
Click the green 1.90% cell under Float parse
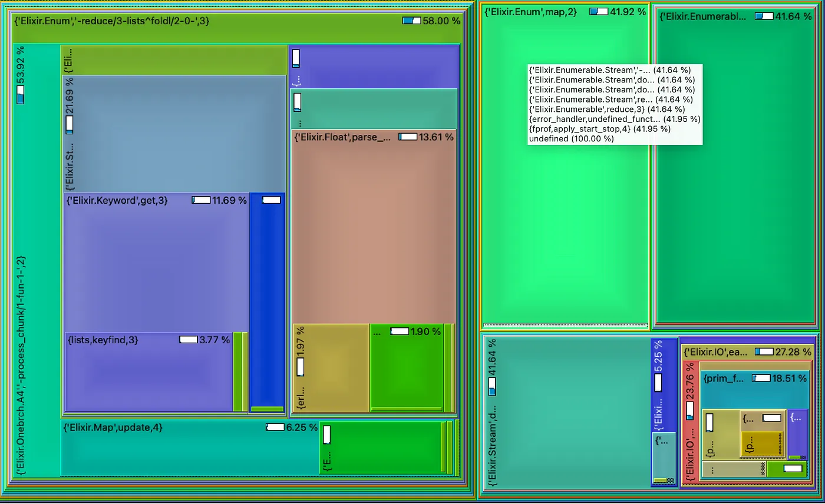pos(407,367)
